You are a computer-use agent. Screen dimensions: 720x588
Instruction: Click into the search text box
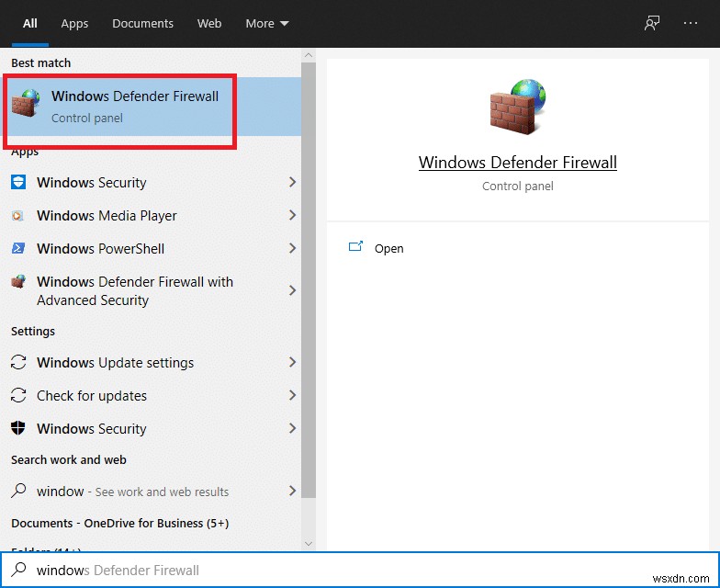360,570
